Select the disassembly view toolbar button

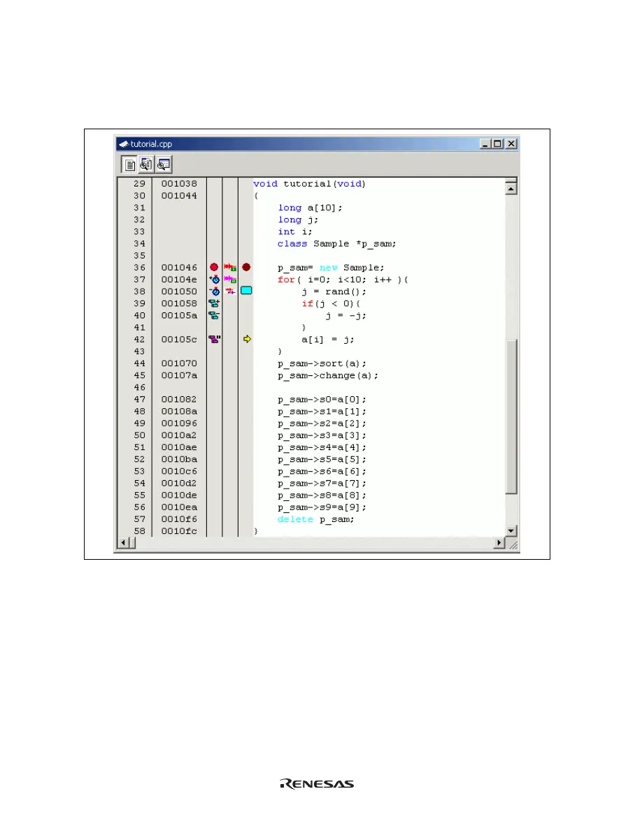tap(163, 165)
